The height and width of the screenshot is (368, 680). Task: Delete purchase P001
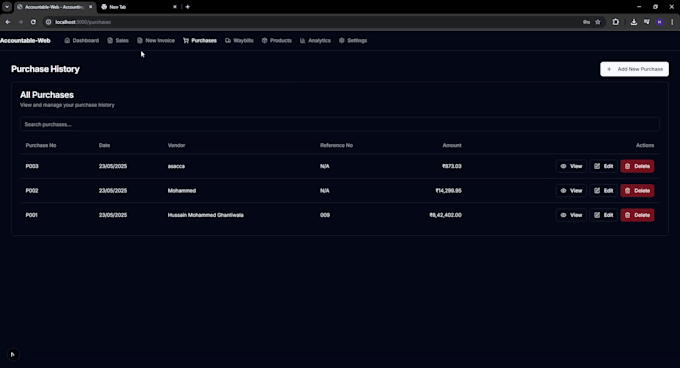(637, 215)
